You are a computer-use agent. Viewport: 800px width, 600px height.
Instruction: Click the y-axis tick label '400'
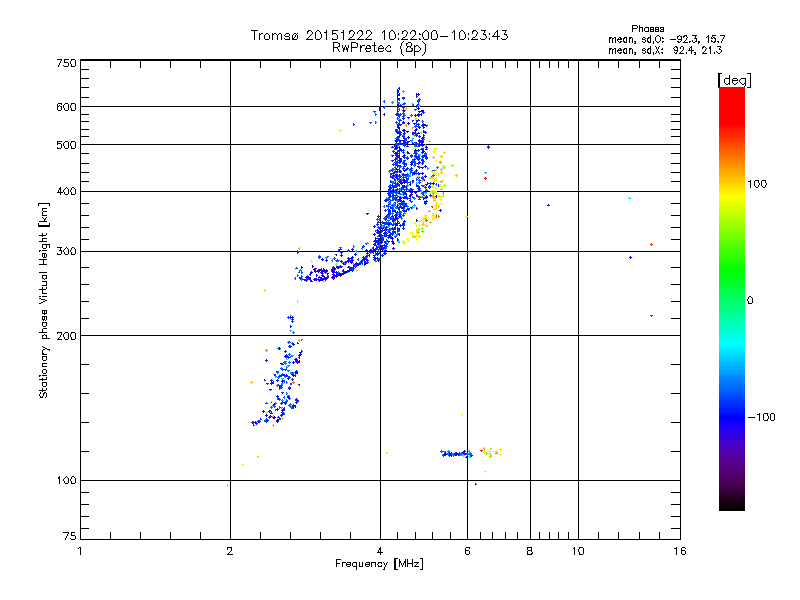pyautogui.click(x=66, y=191)
